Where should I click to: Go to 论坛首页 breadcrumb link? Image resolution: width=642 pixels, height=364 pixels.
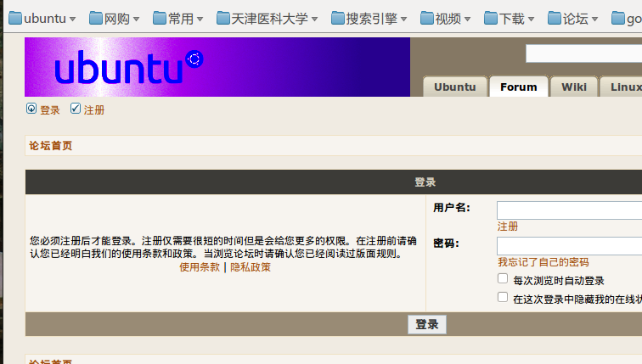50,146
